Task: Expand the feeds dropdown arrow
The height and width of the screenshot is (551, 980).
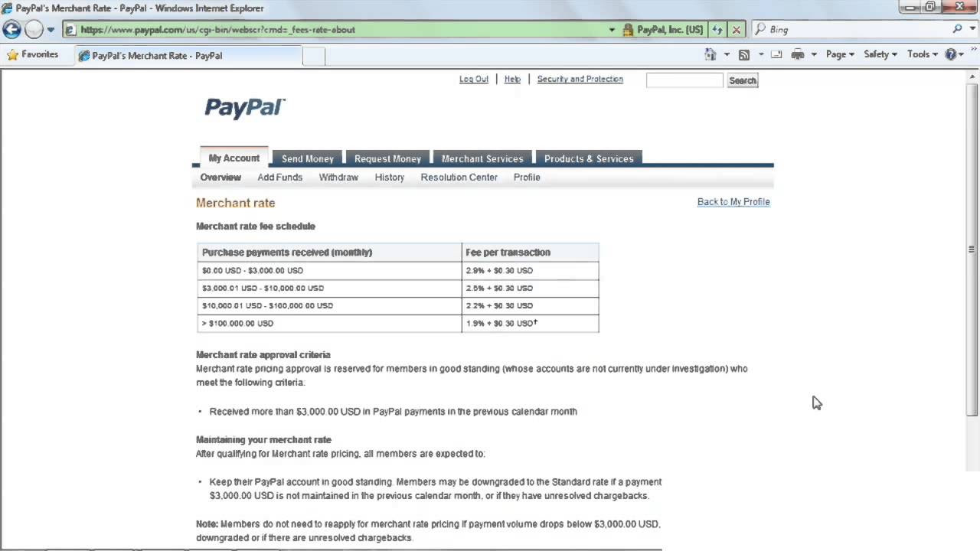Action: coord(761,54)
